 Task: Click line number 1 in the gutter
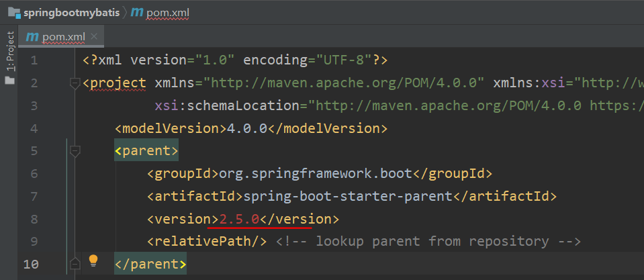click(x=34, y=60)
